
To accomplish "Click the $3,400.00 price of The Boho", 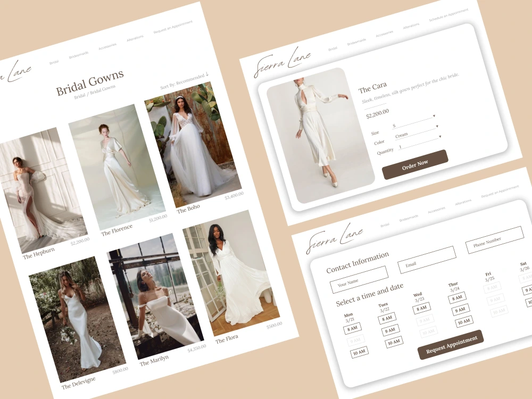I will click(234, 195).
